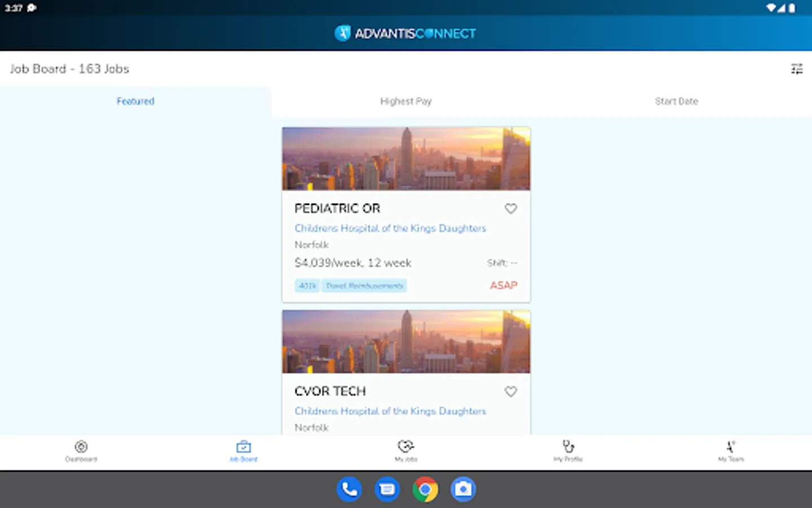Tap the 401k benefit tag
The width and height of the screenshot is (812, 508).
pyautogui.click(x=307, y=286)
